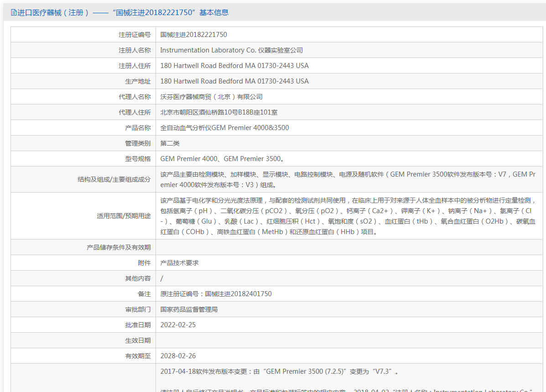The image size is (546, 392).
Task: Select GEM Premier 4000、GEM Premier 3500。
Action: click(x=223, y=159)
